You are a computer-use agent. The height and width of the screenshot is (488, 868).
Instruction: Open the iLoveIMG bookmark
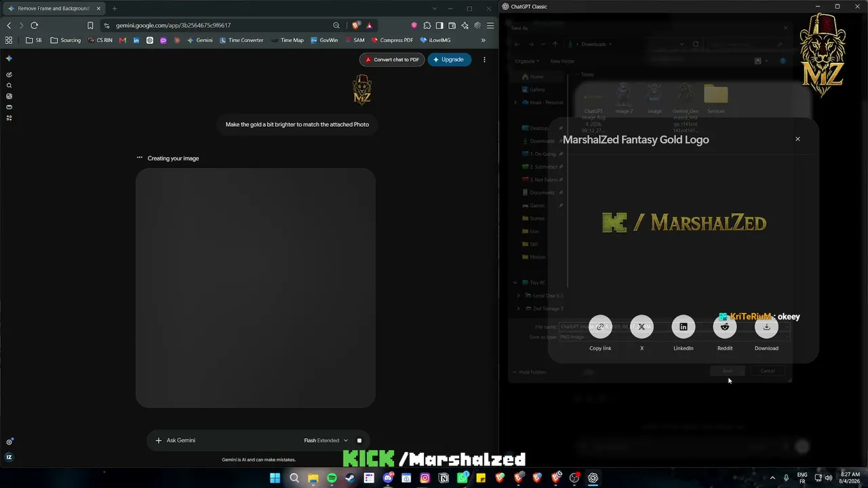pyautogui.click(x=435, y=40)
